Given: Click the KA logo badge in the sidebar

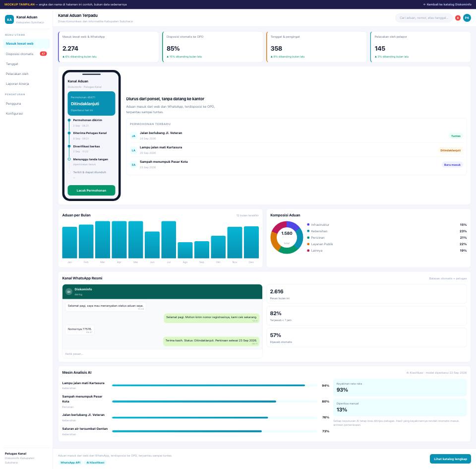Looking at the screenshot, I should click(x=9, y=19).
